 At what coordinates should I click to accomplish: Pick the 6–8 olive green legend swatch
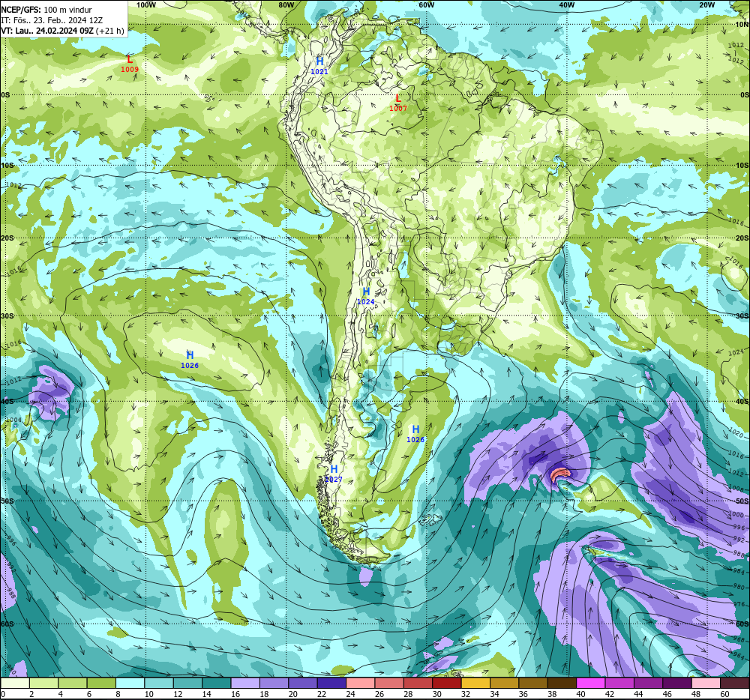[x=101, y=684]
